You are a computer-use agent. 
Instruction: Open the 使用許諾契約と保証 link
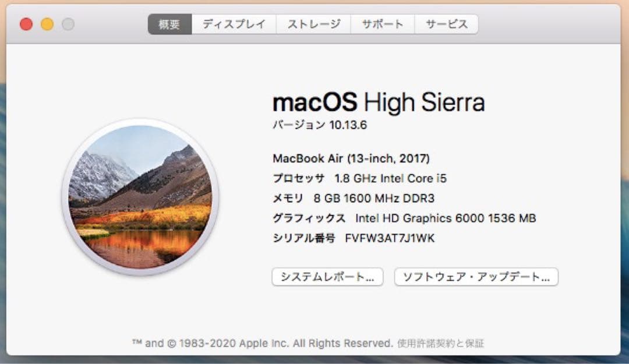coord(440,344)
